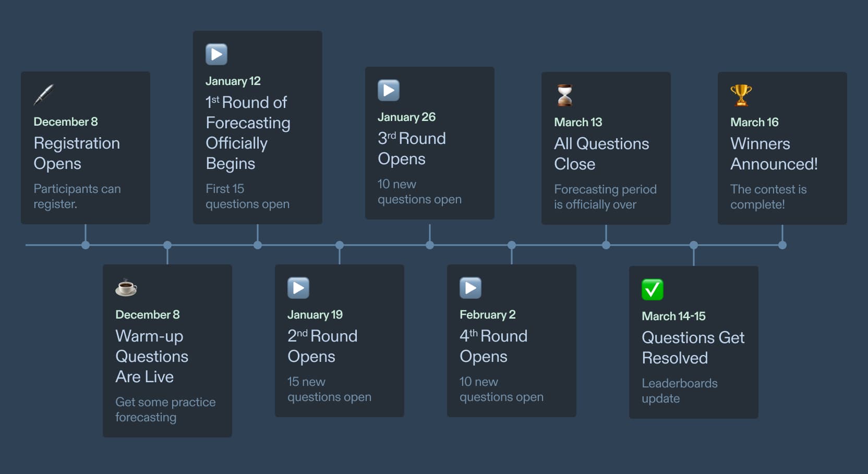Screen dimensions: 868x474
Task: Click the pen icon above Registration Opens
Action: coord(44,95)
